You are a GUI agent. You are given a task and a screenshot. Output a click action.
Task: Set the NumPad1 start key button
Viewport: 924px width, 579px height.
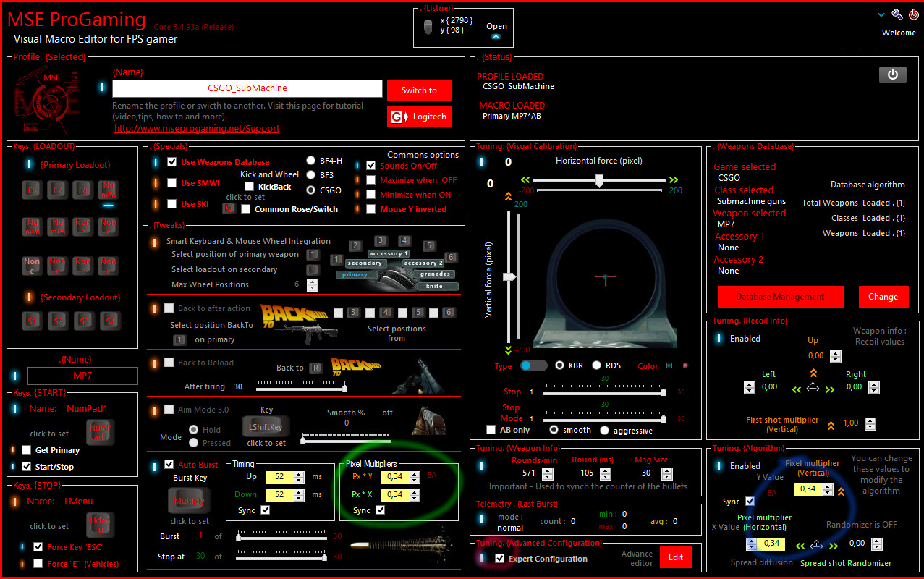[100, 433]
